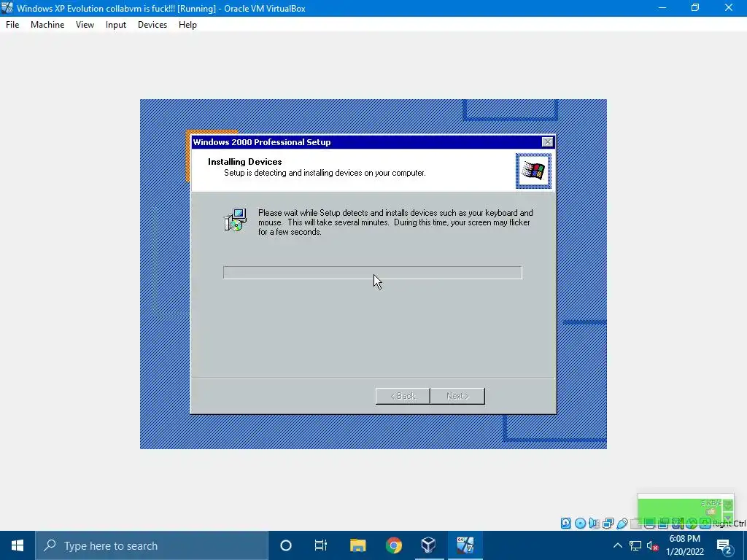Click the Windows flag logo in Setup header
This screenshot has height=560, width=747.
[533, 171]
